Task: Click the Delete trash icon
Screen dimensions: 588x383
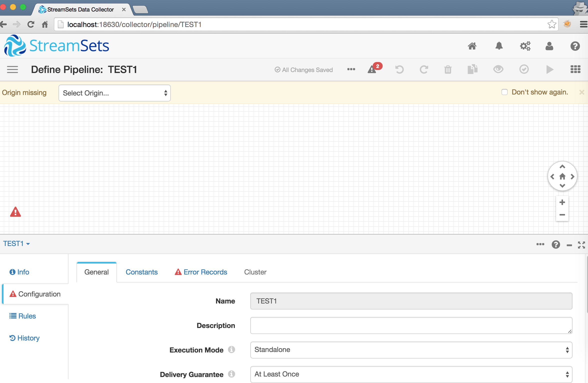Action: 448,69
